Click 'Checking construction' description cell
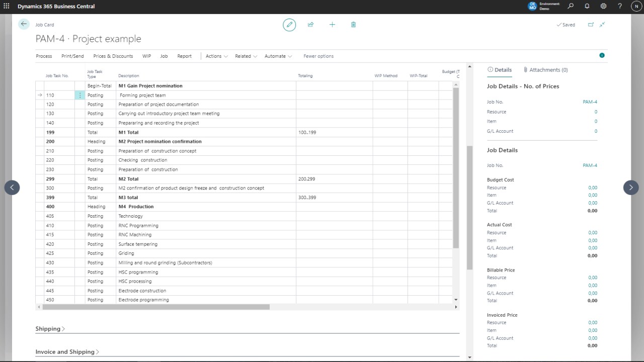The width and height of the screenshot is (644, 362). (x=206, y=160)
